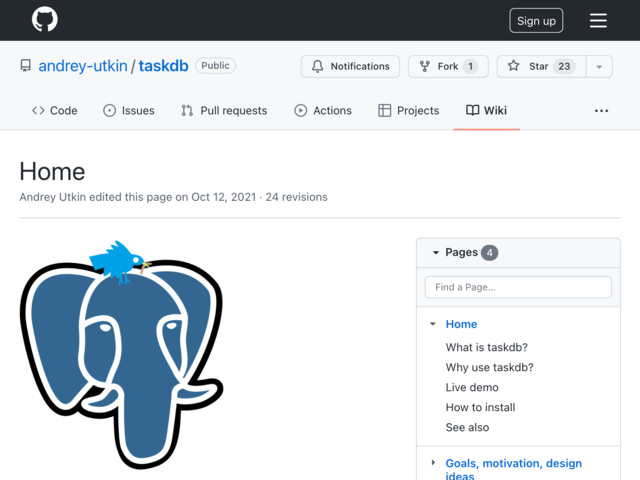Collapse the Pages section triangle
The width and height of the screenshot is (640, 480).
pos(436,253)
